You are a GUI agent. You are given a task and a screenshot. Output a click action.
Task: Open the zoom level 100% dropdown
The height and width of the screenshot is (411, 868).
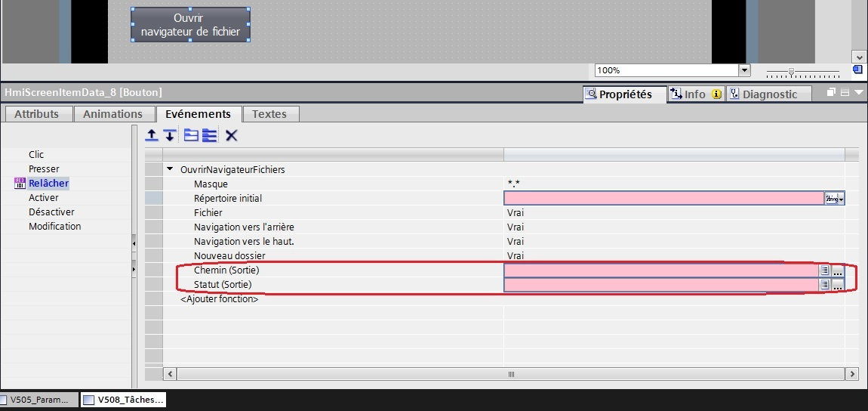pyautogui.click(x=744, y=70)
